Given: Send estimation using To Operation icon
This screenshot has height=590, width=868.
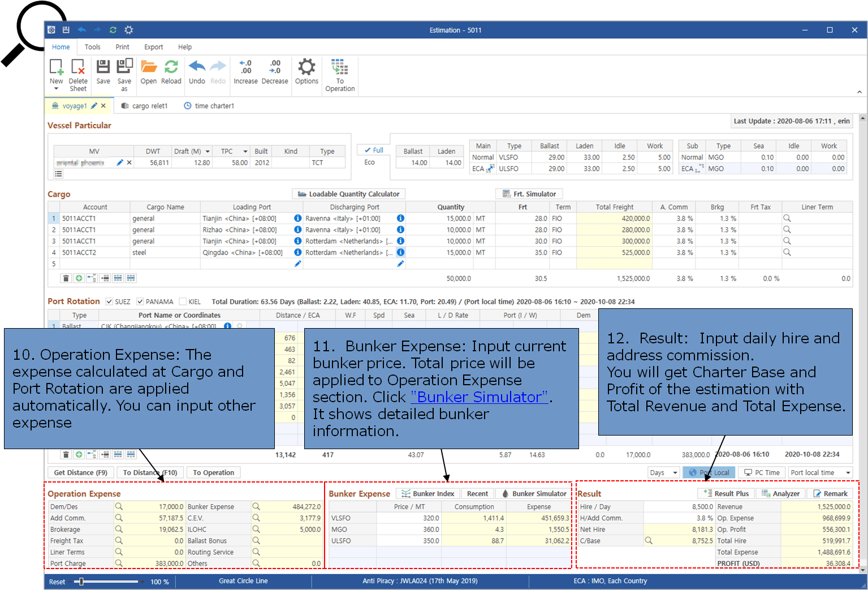Looking at the screenshot, I should [x=339, y=71].
